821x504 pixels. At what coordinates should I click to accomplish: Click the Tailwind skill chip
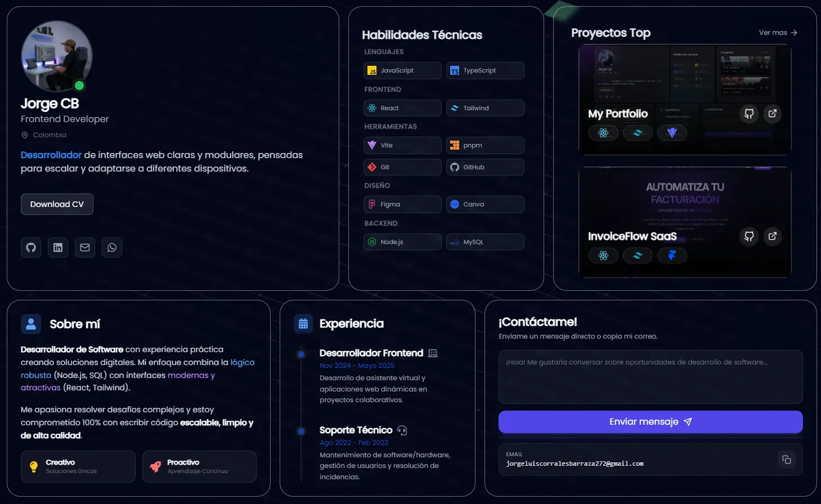485,108
